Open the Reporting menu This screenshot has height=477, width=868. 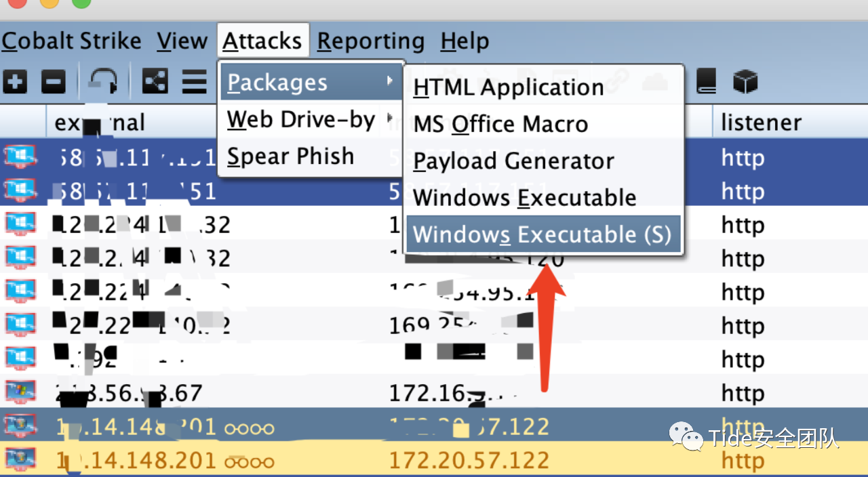(x=370, y=41)
